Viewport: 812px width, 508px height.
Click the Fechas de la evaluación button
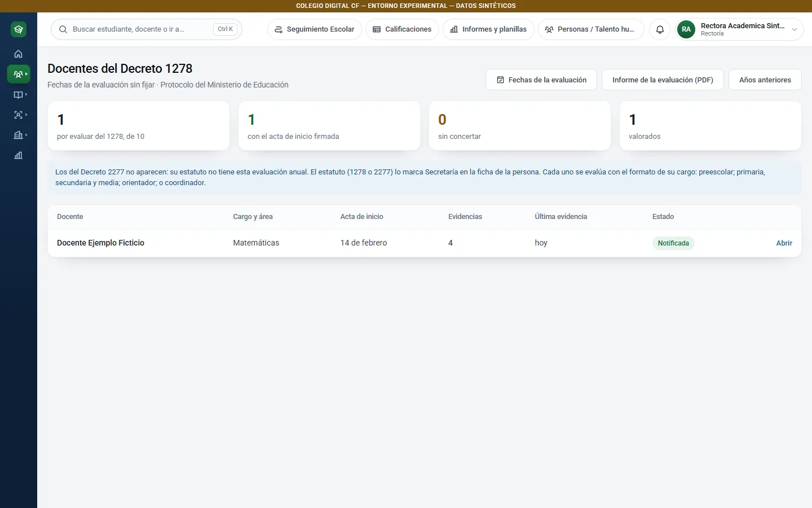pos(541,80)
